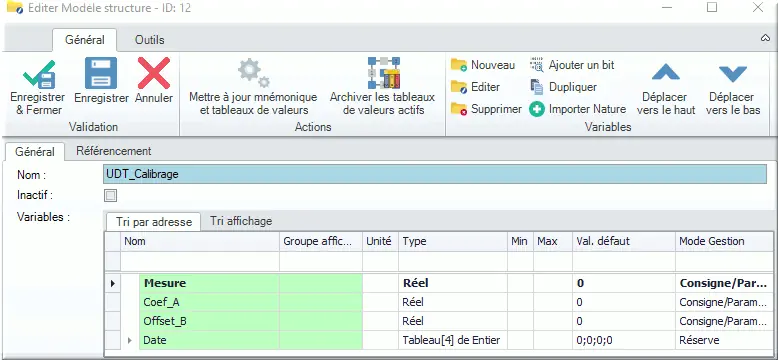The image size is (778, 360).
Task: Expand the Date row arrow
Action: click(130, 340)
